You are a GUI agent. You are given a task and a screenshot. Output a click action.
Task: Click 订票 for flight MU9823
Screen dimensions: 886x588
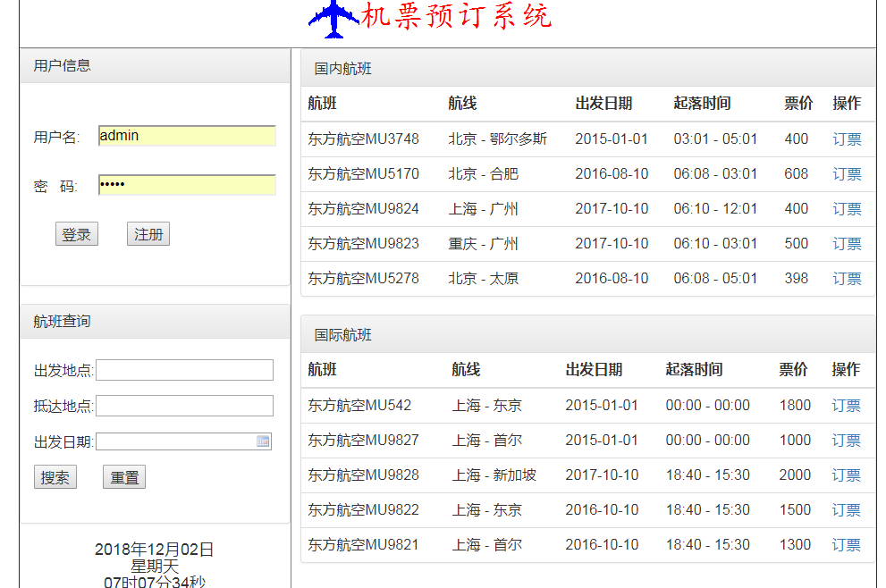[x=847, y=243]
